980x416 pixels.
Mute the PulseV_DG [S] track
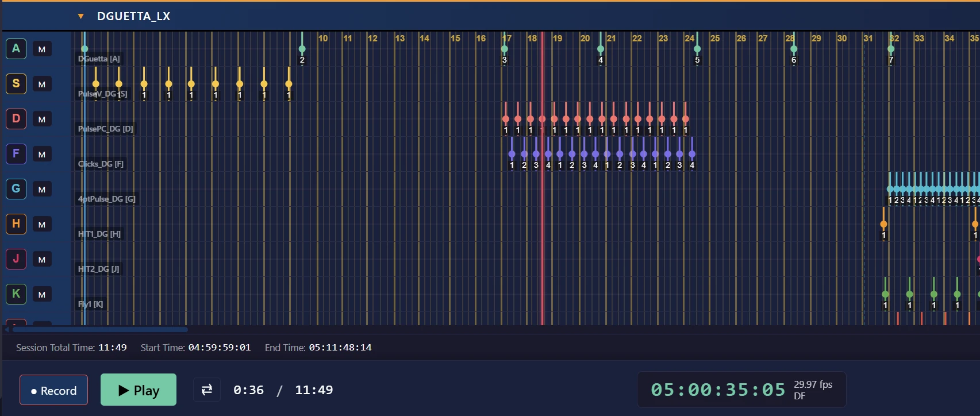coord(42,84)
